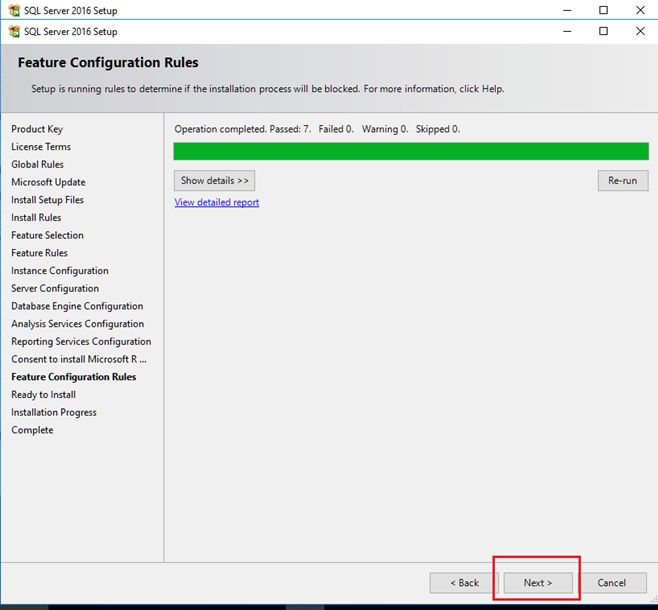Go to previous page with Back

463,583
